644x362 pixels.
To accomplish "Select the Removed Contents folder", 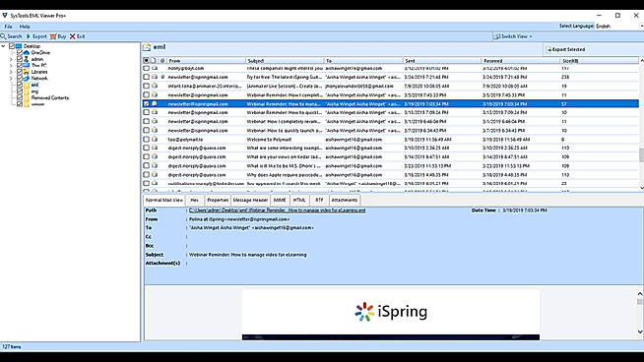I will pos(49,97).
